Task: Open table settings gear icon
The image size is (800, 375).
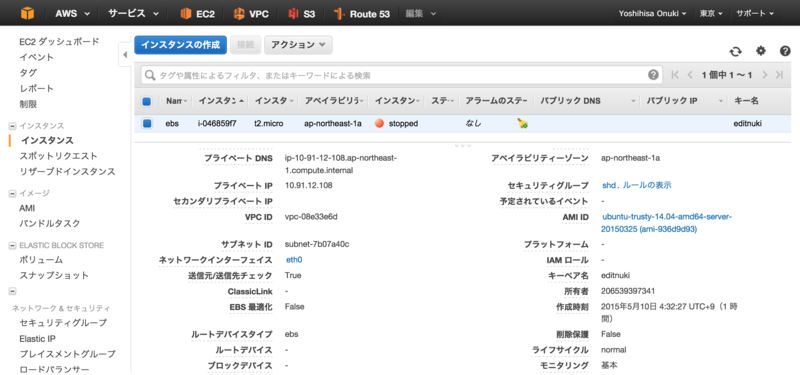Action: pyautogui.click(x=761, y=51)
